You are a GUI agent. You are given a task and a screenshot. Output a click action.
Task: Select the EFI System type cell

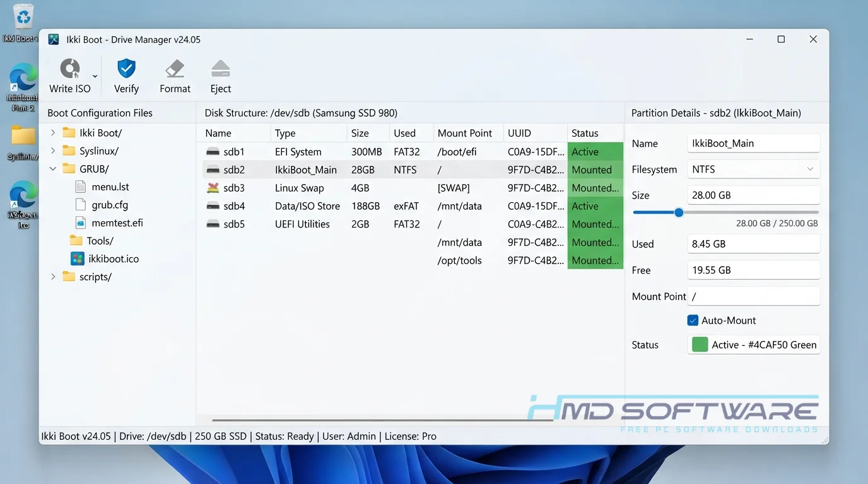coord(298,152)
